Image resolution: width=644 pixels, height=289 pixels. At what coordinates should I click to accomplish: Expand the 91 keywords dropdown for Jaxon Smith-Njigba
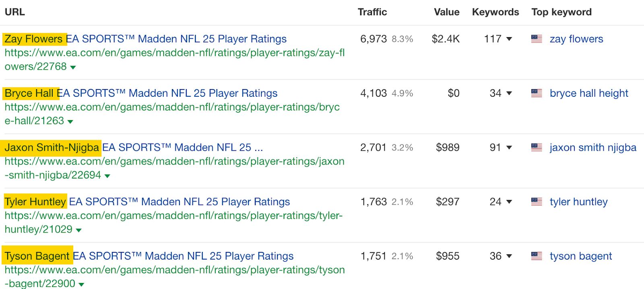[510, 148]
